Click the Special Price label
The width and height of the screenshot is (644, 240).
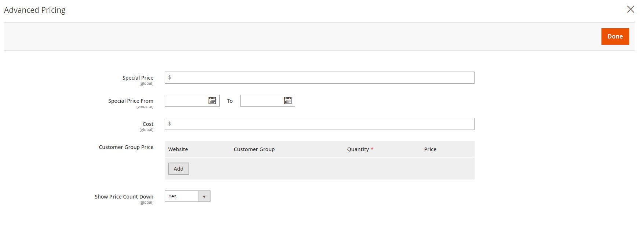pyautogui.click(x=138, y=78)
